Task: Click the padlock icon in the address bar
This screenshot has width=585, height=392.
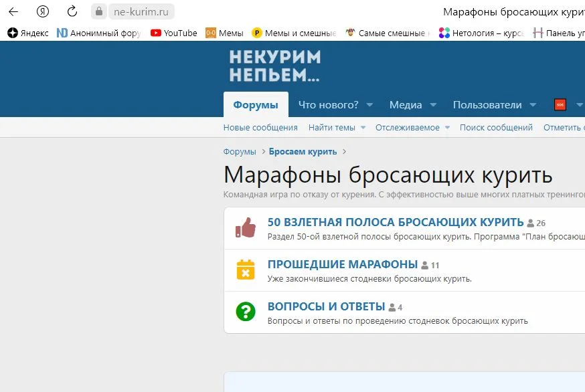Action: tap(98, 11)
